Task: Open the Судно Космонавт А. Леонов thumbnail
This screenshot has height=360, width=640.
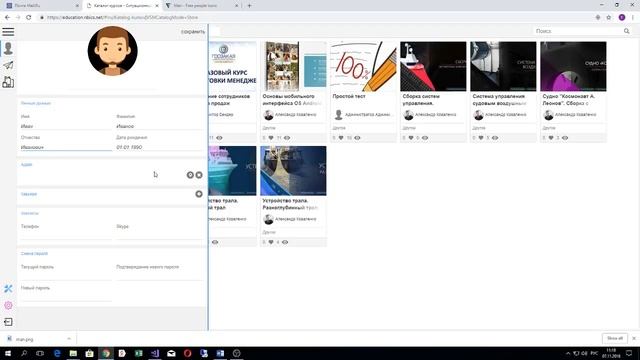Action: [573, 66]
